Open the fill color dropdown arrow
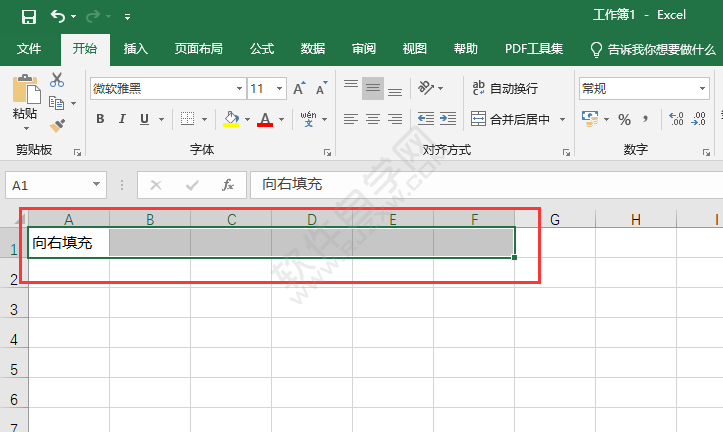Screen dimensions: 723x432 tap(248, 119)
